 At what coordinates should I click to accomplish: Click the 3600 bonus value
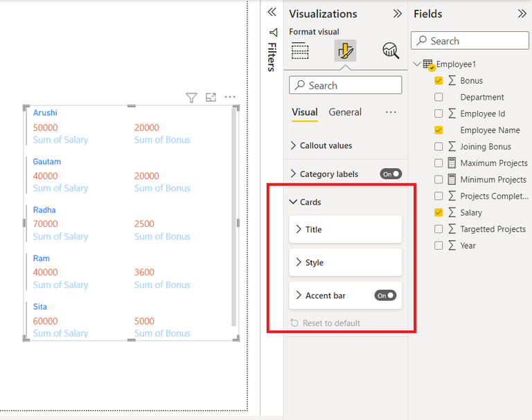pyautogui.click(x=144, y=272)
